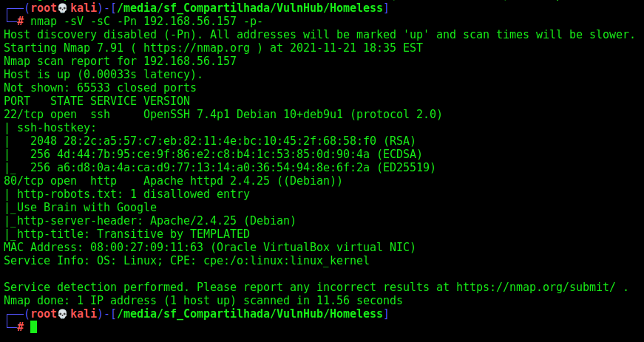Click the Nmap done summary line
The width and height of the screenshot is (644, 342).
tap(203, 301)
